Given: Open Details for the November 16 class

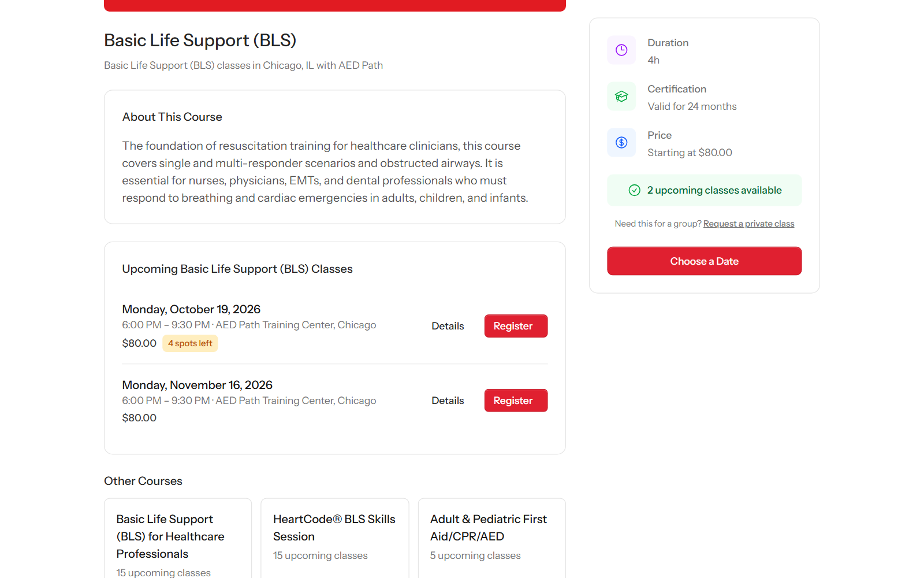Looking at the screenshot, I should (448, 401).
